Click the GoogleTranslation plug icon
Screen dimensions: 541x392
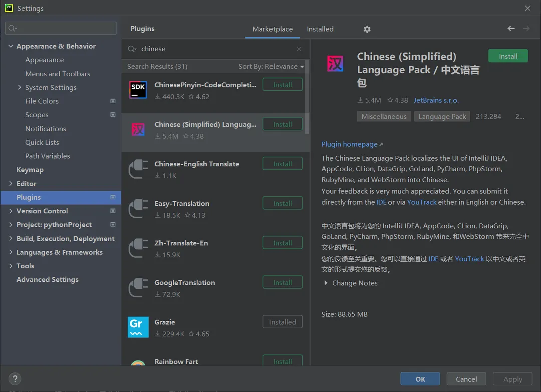[x=138, y=288]
